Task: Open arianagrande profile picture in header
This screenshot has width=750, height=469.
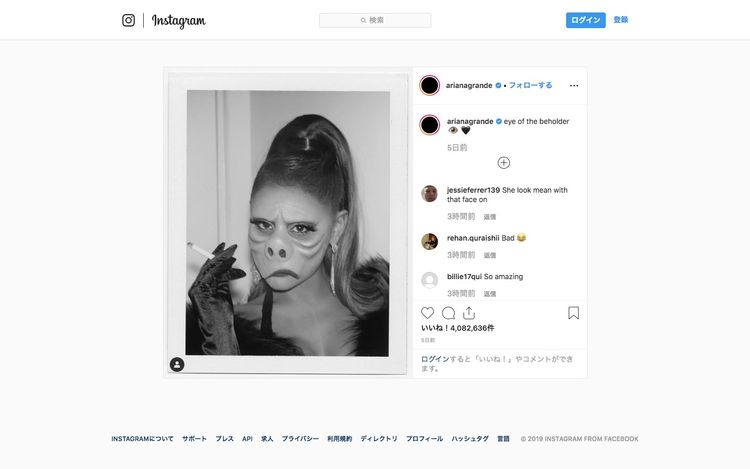Action: [430, 85]
